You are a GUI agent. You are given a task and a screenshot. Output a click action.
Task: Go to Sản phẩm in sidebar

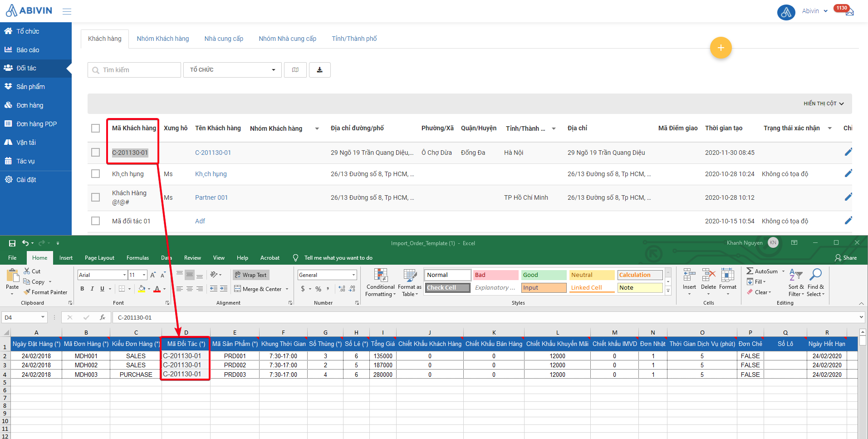pyautogui.click(x=36, y=87)
